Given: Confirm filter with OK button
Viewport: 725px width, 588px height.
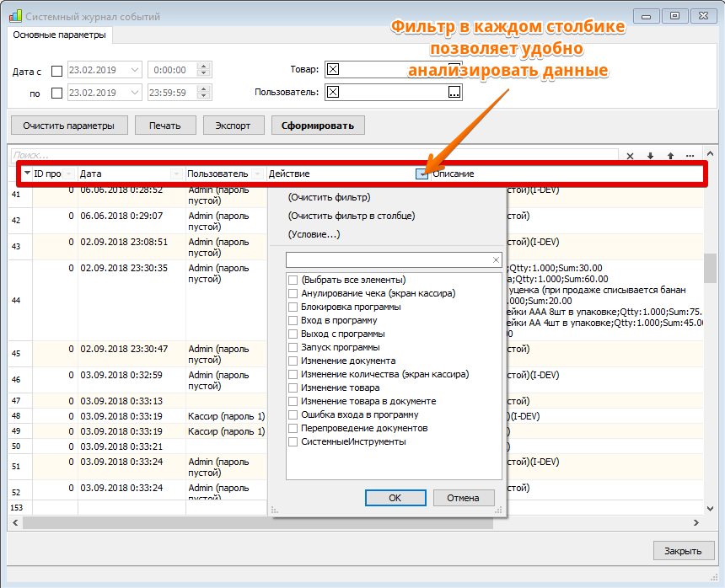Looking at the screenshot, I should [x=395, y=498].
